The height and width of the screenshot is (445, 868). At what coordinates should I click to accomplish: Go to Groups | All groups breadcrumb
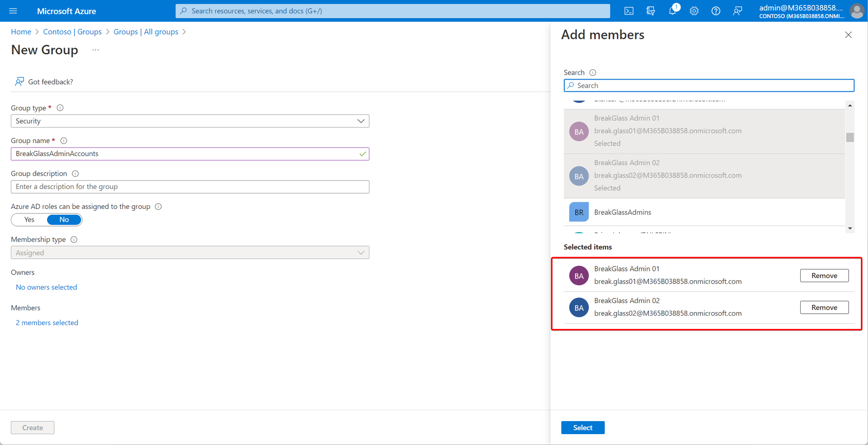pos(146,32)
